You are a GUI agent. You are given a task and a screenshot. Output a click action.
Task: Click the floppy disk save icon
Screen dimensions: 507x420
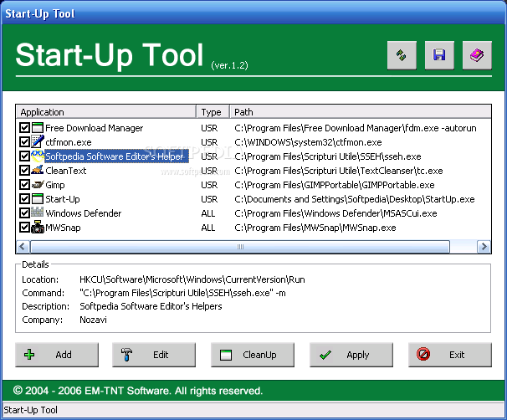[x=439, y=55]
